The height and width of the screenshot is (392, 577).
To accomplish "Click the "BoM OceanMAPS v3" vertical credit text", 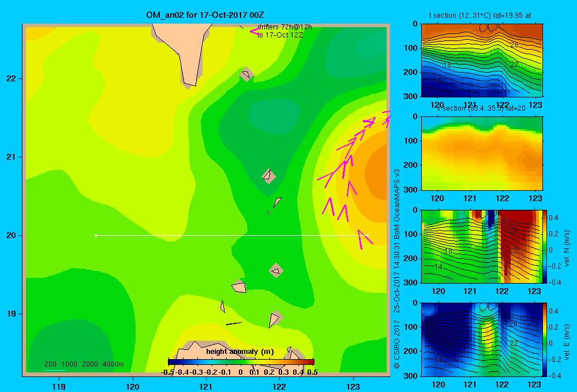I will click(x=397, y=195).
